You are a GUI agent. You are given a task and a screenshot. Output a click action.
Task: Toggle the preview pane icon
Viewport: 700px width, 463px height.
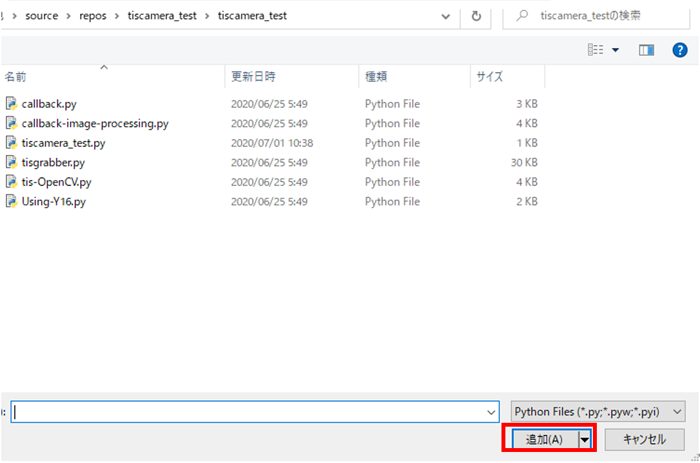pos(646,50)
